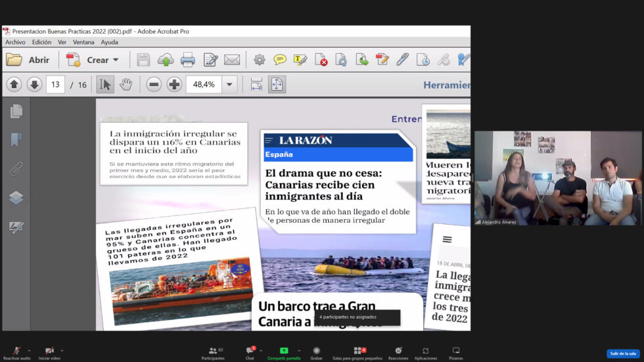Expand the zoom percentage dropdown
The height and width of the screenshot is (362, 644).
pos(229,84)
